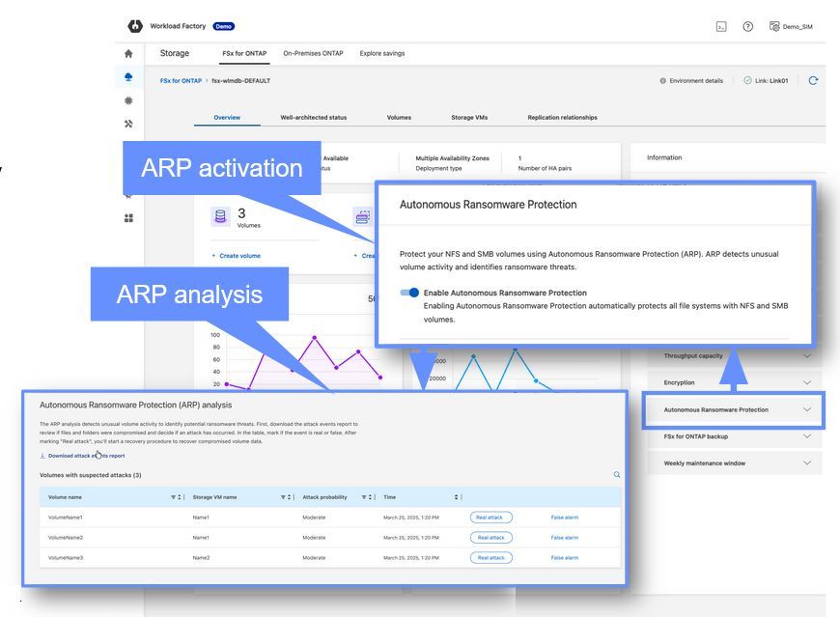Click the Link01 status check icon

[x=747, y=80]
